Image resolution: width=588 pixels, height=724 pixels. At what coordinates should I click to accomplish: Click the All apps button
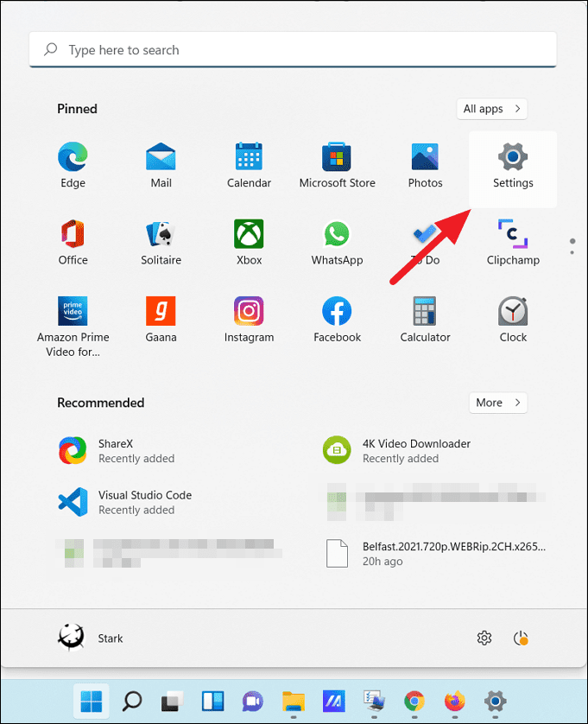492,109
